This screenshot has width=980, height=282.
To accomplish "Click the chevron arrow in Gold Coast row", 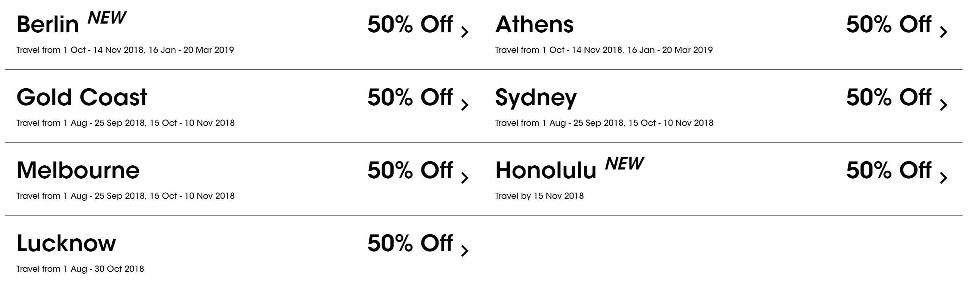I will pos(464,105).
